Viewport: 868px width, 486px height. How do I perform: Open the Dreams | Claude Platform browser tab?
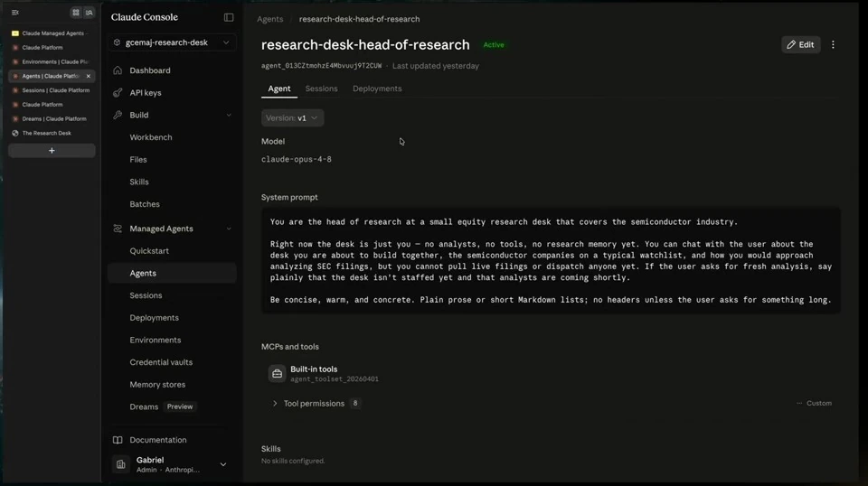[52, 119]
